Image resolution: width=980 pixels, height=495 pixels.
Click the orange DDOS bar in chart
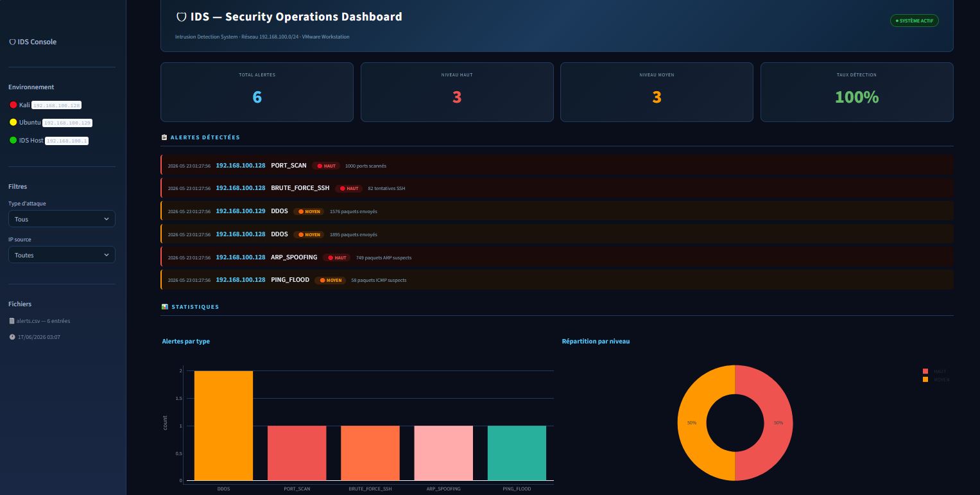pyautogui.click(x=223, y=426)
